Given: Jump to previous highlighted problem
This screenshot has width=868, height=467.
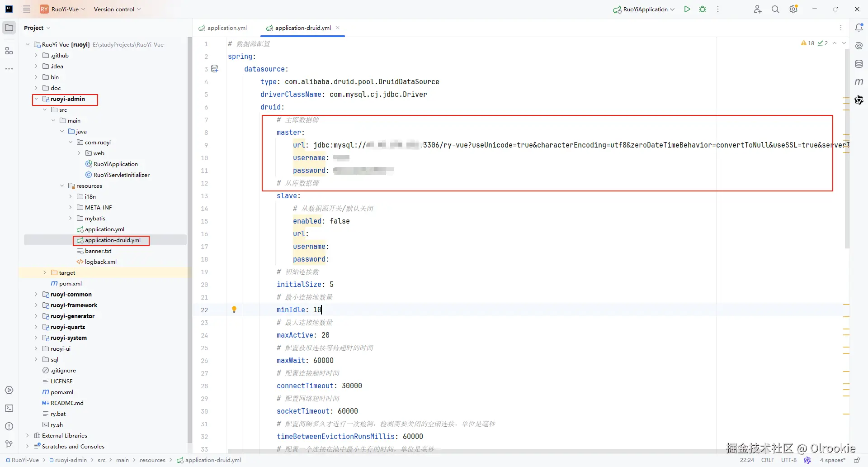Looking at the screenshot, I should pos(835,43).
